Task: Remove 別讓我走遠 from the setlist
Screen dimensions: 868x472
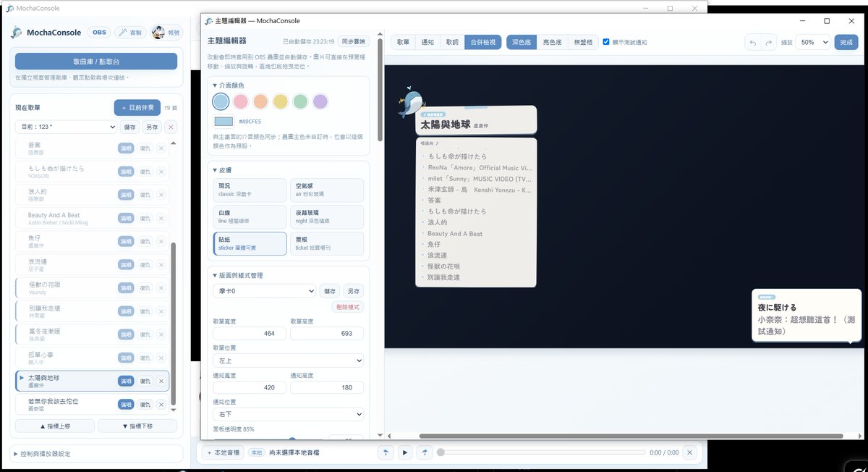Action: click(161, 311)
